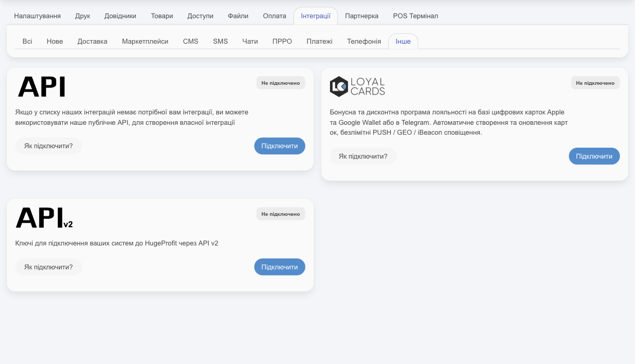
Task: Open the Налаштування tab
Action: (37, 16)
